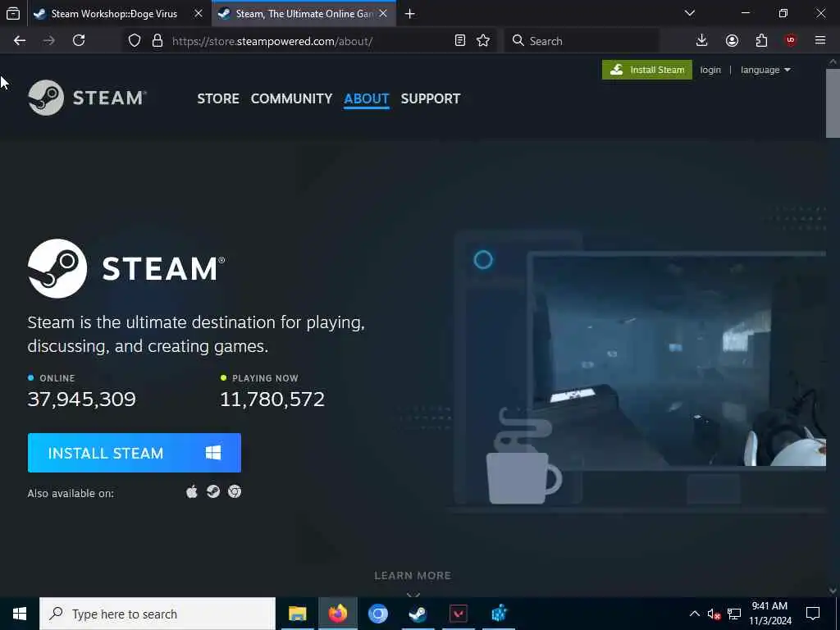Open the list all tabs chevron
The height and width of the screenshot is (630, 840).
click(x=690, y=13)
